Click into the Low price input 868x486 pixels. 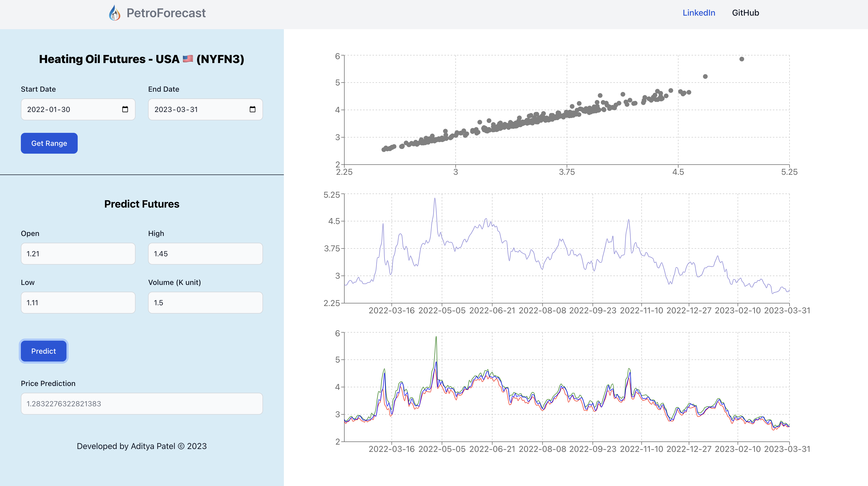pos(78,302)
